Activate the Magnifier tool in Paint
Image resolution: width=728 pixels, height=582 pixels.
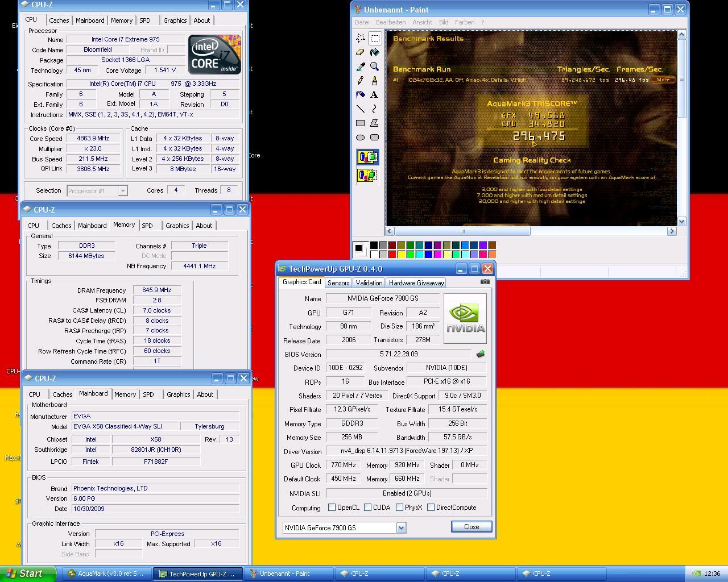coord(375,66)
